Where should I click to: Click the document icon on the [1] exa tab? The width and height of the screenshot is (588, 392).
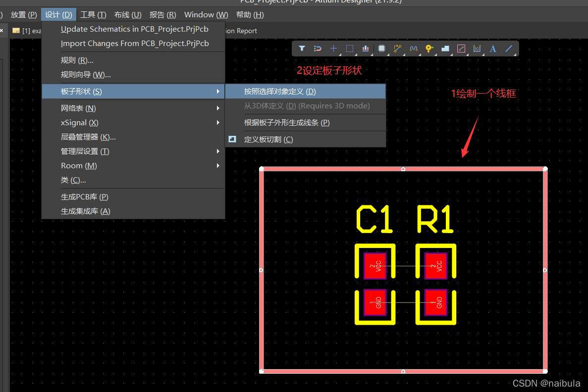(x=16, y=31)
